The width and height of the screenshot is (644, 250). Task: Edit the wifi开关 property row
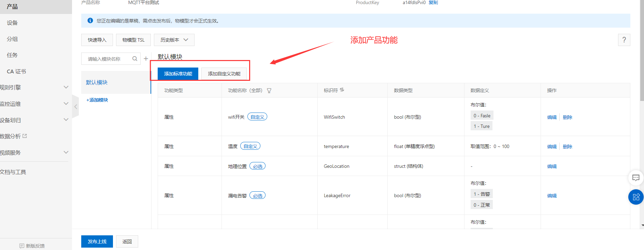tap(552, 117)
